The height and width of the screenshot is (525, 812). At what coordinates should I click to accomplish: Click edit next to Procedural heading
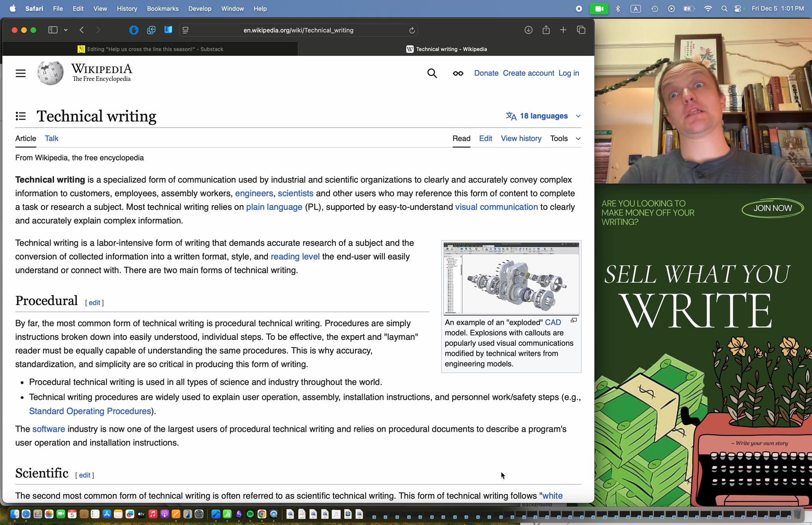coord(94,303)
